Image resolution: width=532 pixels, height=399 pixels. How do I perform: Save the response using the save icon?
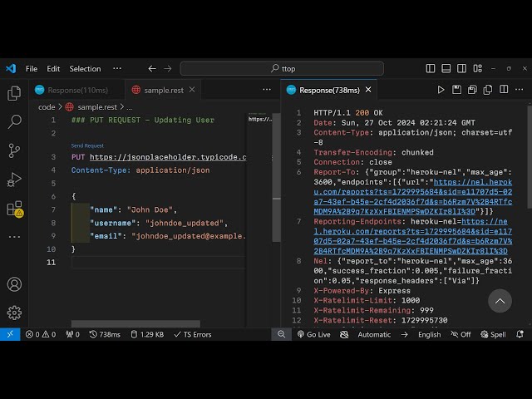[458, 90]
